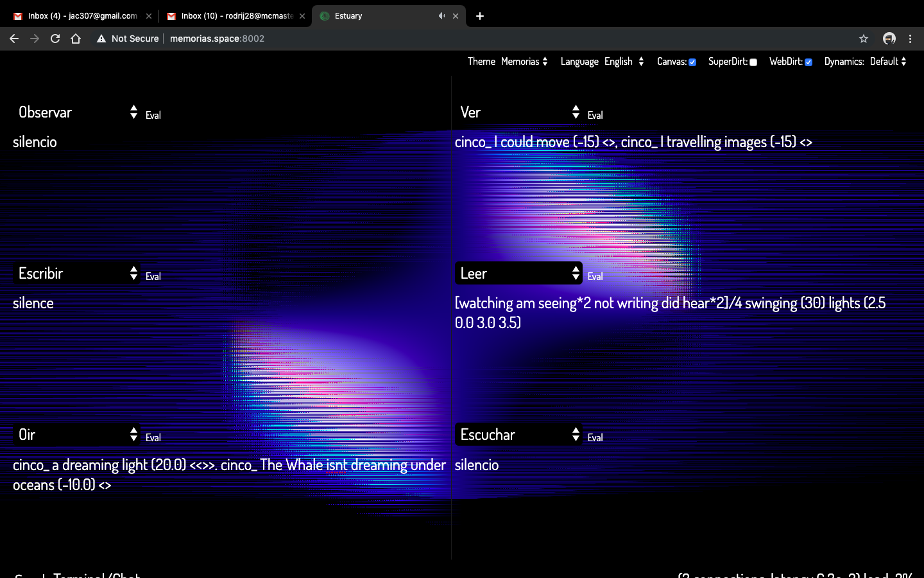Image resolution: width=924 pixels, height=578 pixels.
Task: Click Eval next to Leer
Action: 595,277
